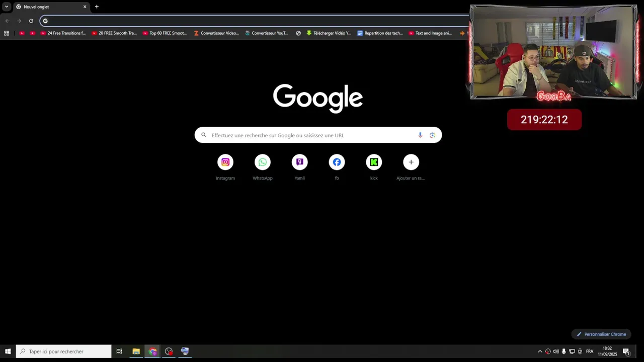Click the browser back arrow
This screenshot has width=644, height=362.
(x=7, y=21)
